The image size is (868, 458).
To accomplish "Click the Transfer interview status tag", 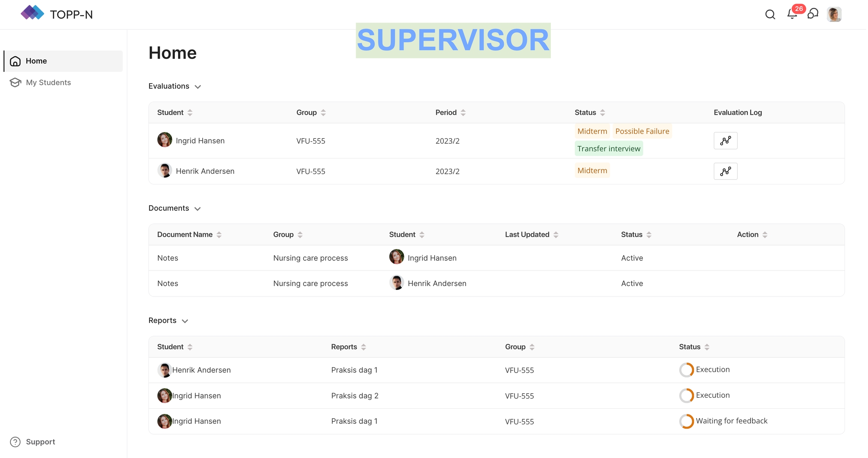I will 608,149.
